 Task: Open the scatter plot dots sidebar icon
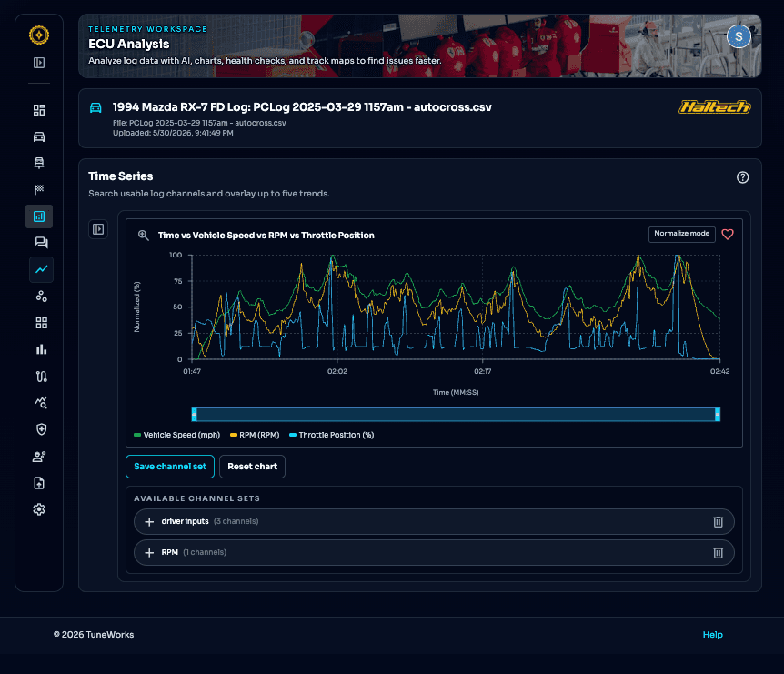point(41,296)
